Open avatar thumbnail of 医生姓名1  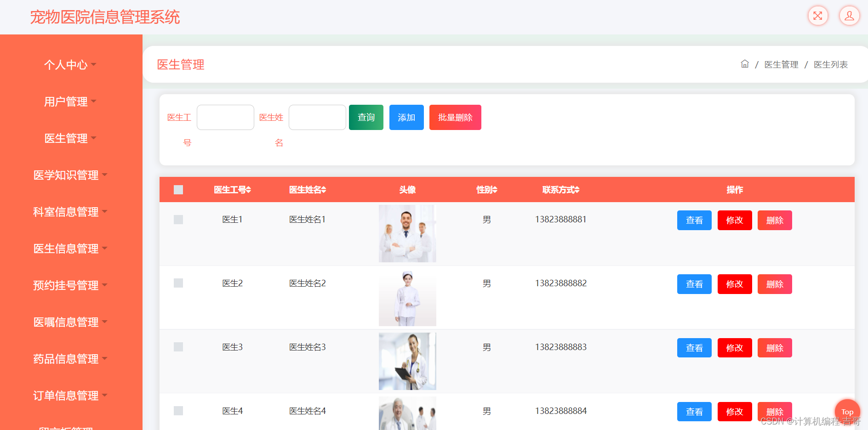[x=407, y=233]
